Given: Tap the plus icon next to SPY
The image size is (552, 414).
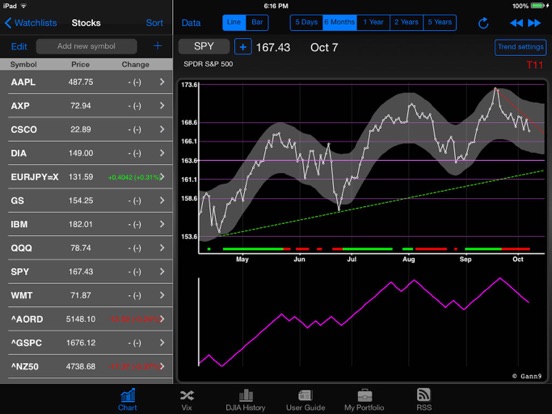Looking at the screenshot, I should [x=243, y=47].
